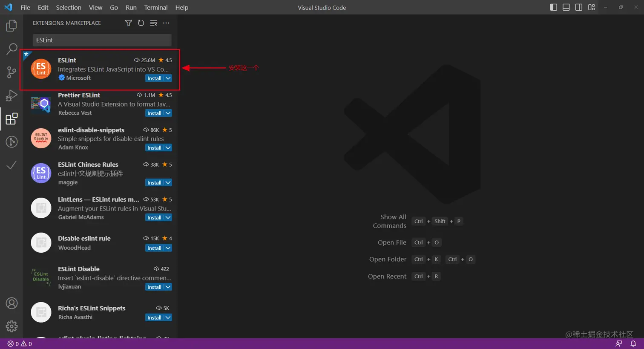Open the Terminal menu
Image resolution: width=644 pixels, height=349 pixels.
(156, 7)
